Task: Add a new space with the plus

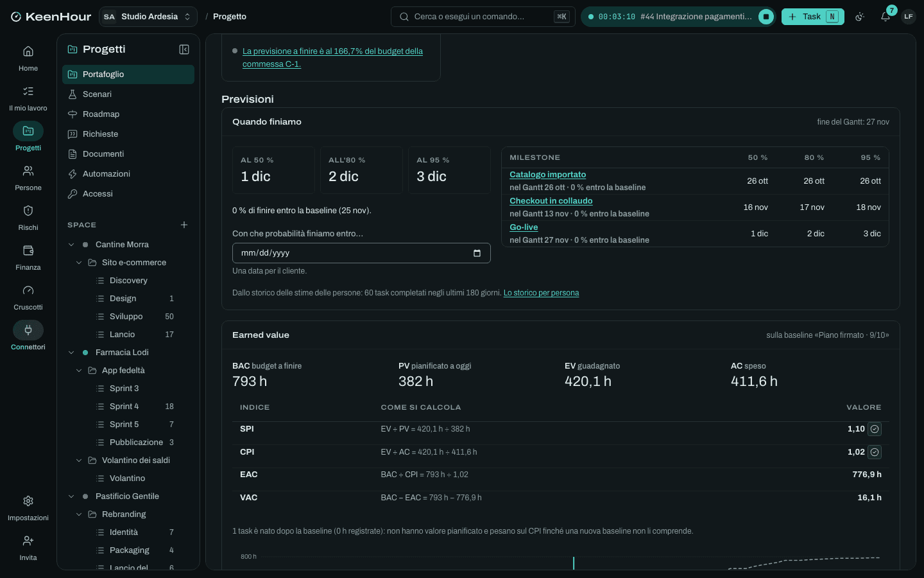Action: click(x=184, y=225)
